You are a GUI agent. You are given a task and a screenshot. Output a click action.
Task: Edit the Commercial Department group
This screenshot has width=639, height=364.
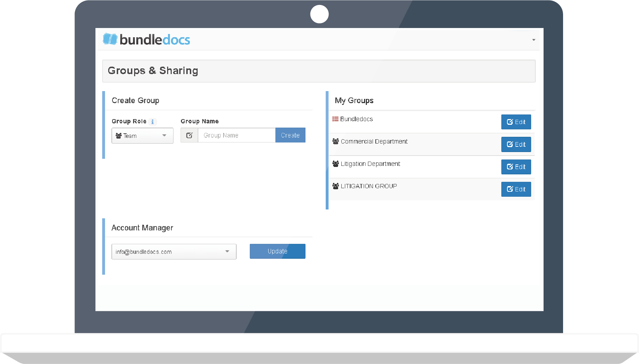click(516, 144)
